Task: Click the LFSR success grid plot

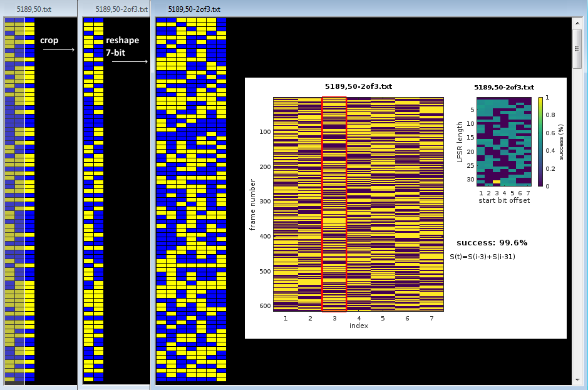Action: pyautogui.click(x=504, y=141)
